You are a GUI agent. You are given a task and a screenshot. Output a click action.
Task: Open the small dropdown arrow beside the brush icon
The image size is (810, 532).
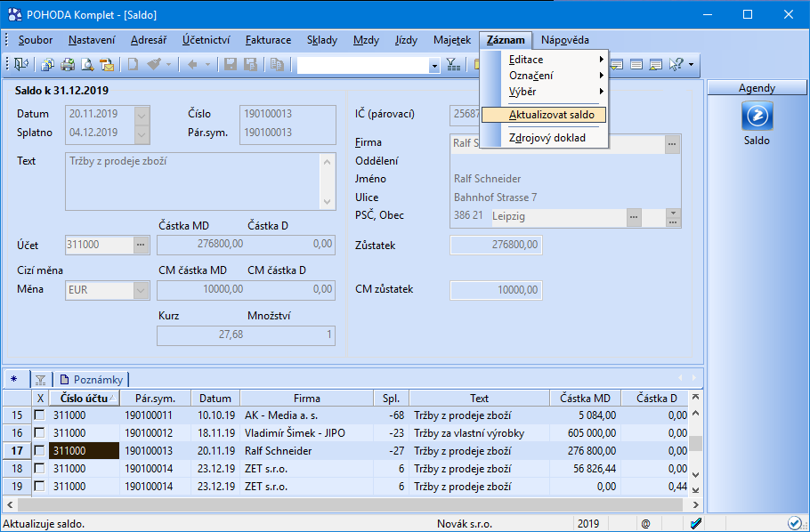pyautogui.click(x=168, y=65)
